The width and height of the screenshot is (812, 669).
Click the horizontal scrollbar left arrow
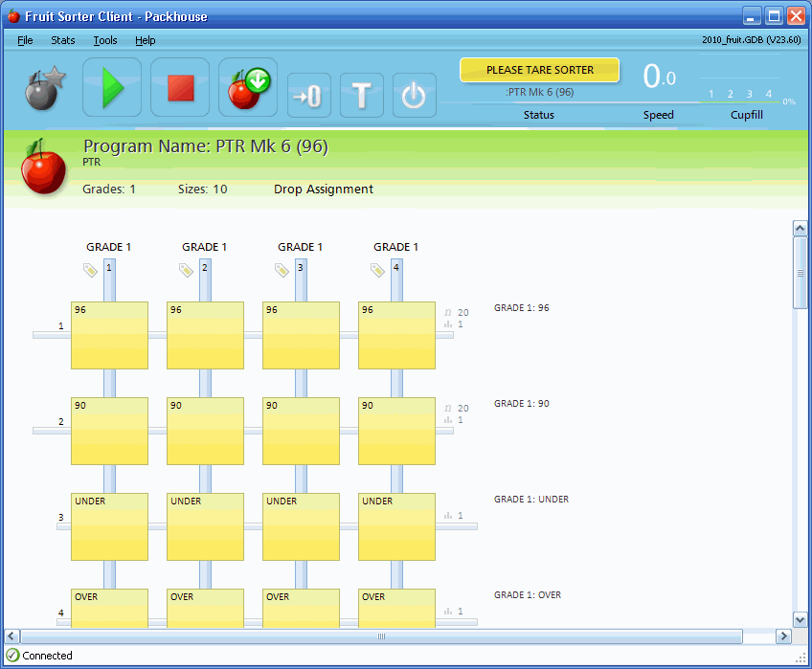(x=11, y=636)
